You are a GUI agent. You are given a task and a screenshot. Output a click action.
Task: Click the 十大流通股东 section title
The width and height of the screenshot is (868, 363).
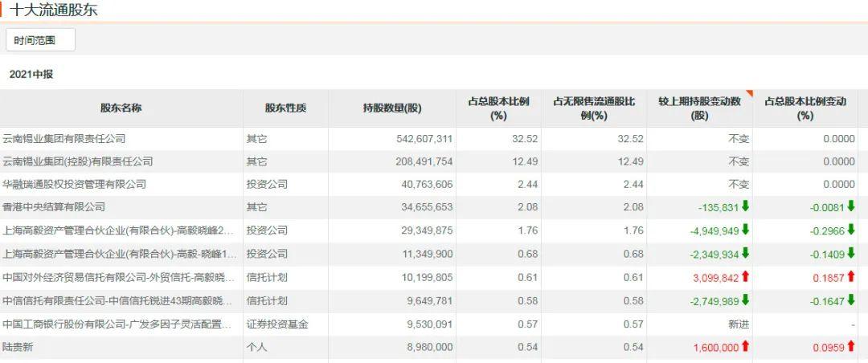click(54, 10)
